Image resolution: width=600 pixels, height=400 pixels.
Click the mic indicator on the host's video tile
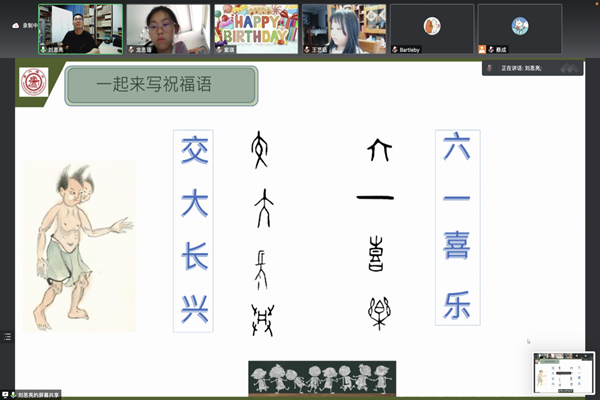pyautogui.click(x=43, y=50)
